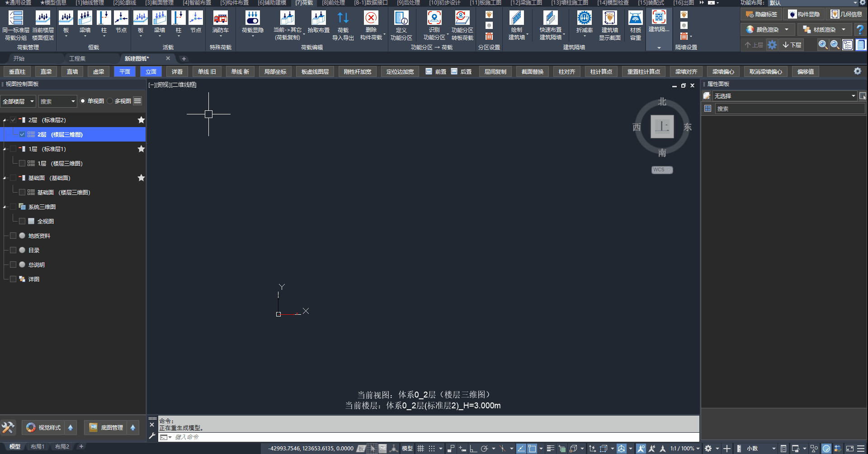868x454 pixels.
Task: Open the WCS coordinate dropdown
Action: (x=662, y=170)
